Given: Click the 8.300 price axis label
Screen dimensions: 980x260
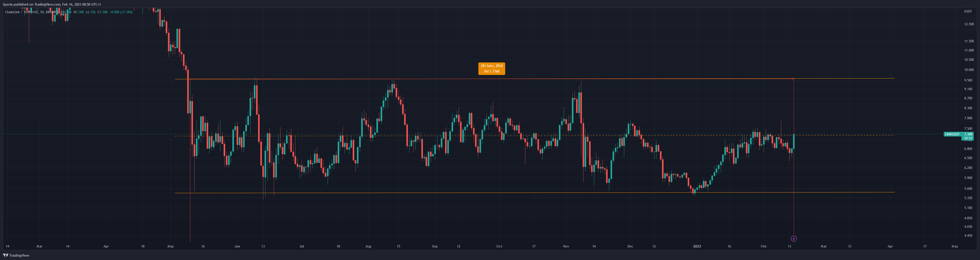Looking at the screenshot, I should point(968,108).
